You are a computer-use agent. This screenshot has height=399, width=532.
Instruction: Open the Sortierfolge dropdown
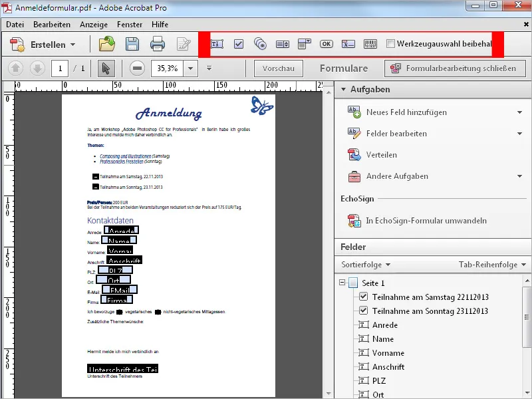point(366,264)
